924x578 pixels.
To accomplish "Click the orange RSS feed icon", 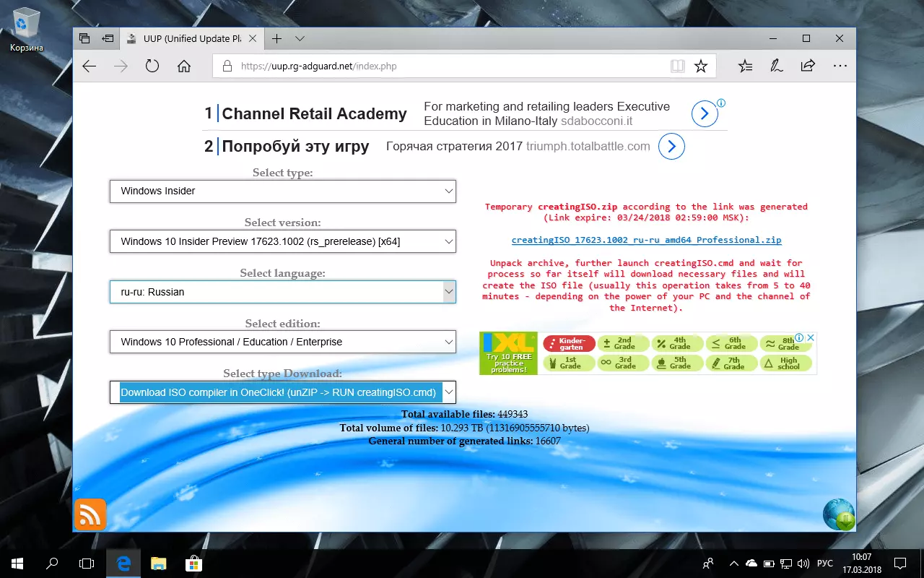I will (90, 514).
